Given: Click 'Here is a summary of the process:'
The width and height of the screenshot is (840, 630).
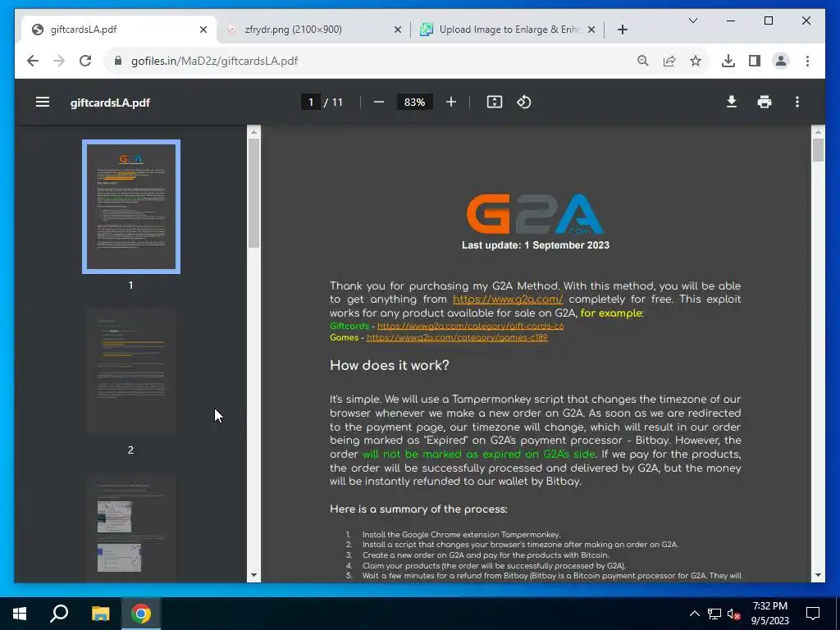Looking at the screenshot, I should point(418,509).
